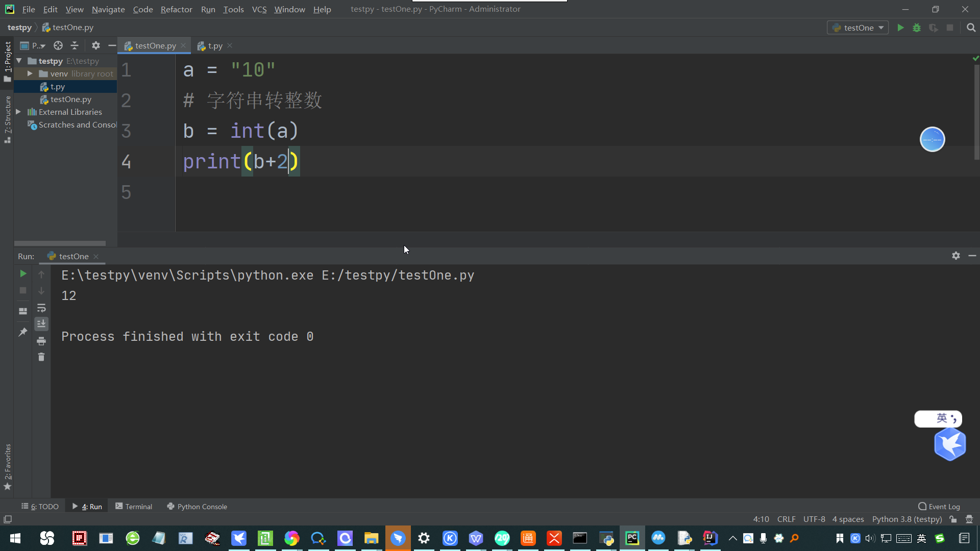Expand External Libraries node
The image size is (980, 551).
[18, 112]
